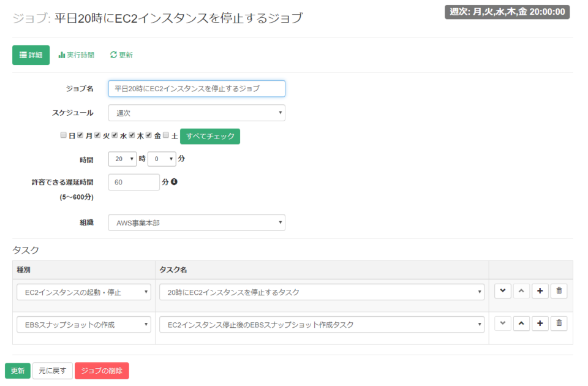Image resolution: width=588 pixels, height=386 pixels.
Task: Click the red ジョブの削除 button
Action: pos(102,371)
